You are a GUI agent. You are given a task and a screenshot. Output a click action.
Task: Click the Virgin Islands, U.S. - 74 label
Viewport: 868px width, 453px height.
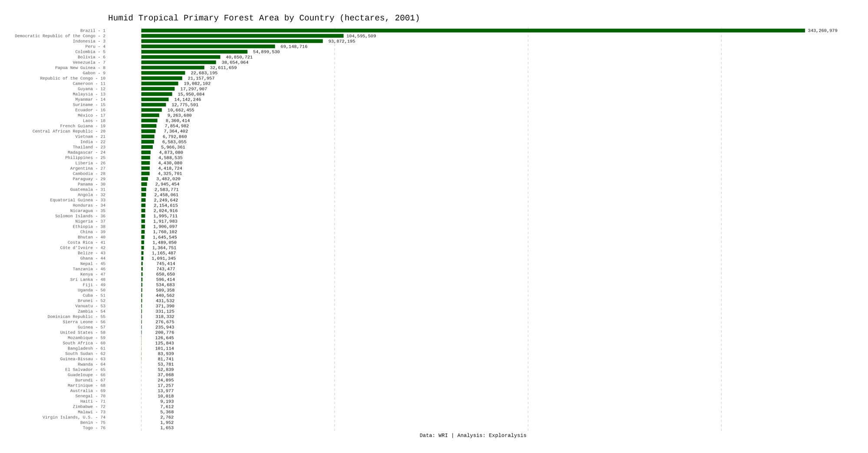click(74, 417)
